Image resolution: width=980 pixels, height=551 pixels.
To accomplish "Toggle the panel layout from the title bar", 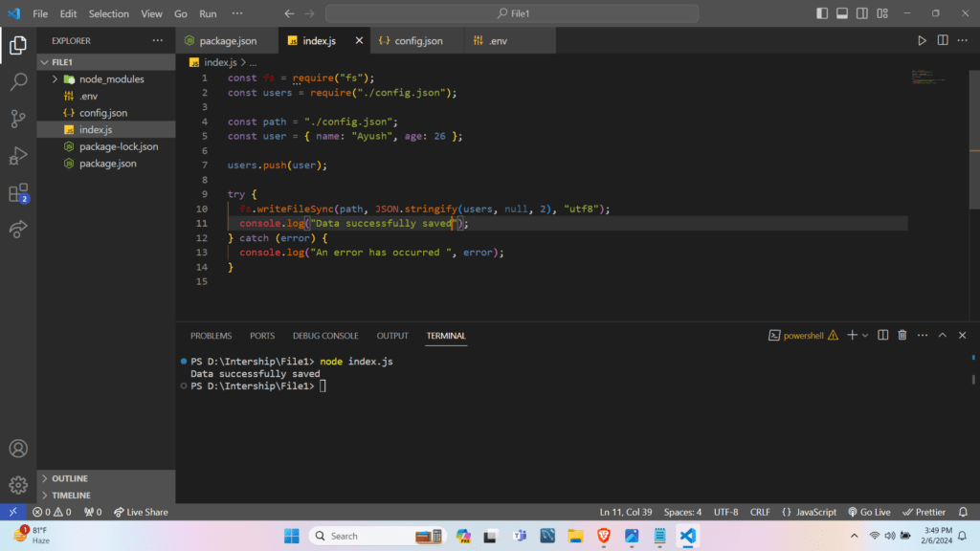I will coord(841,12).
